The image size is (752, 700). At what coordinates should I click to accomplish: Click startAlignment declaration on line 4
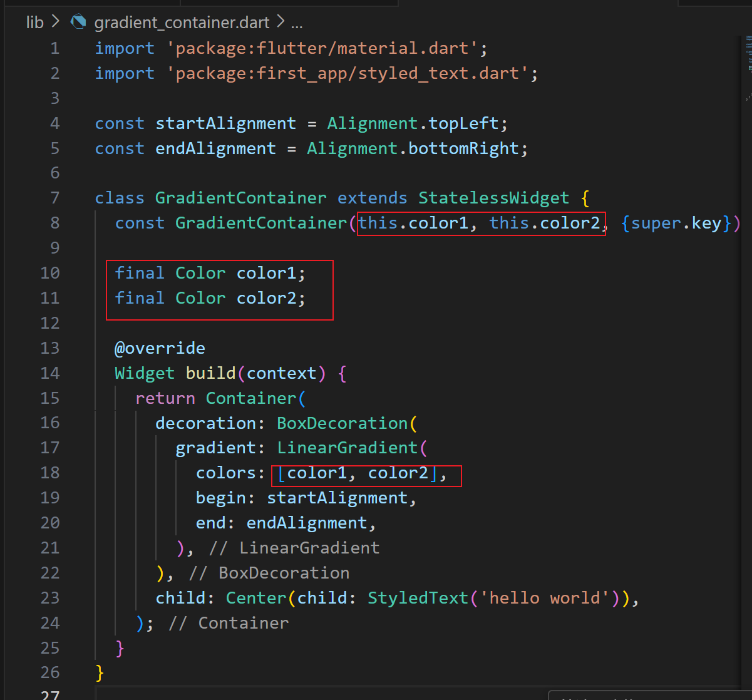pos(225,123)
